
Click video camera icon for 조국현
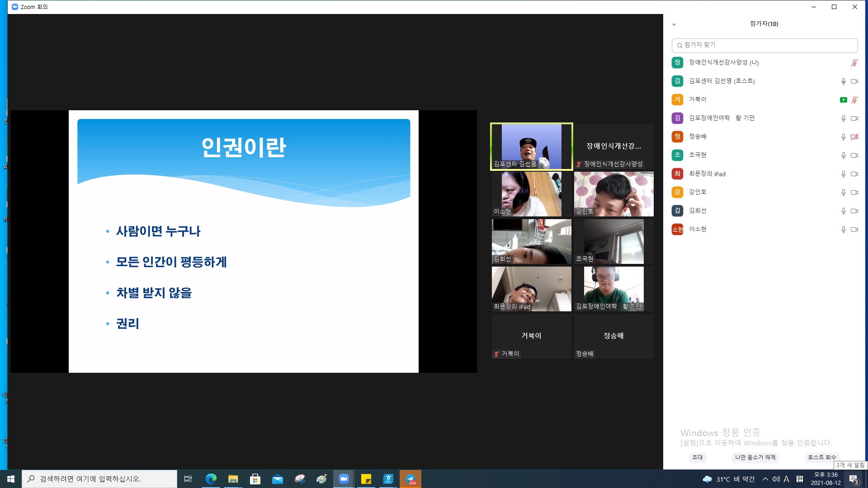coord(854,155)
